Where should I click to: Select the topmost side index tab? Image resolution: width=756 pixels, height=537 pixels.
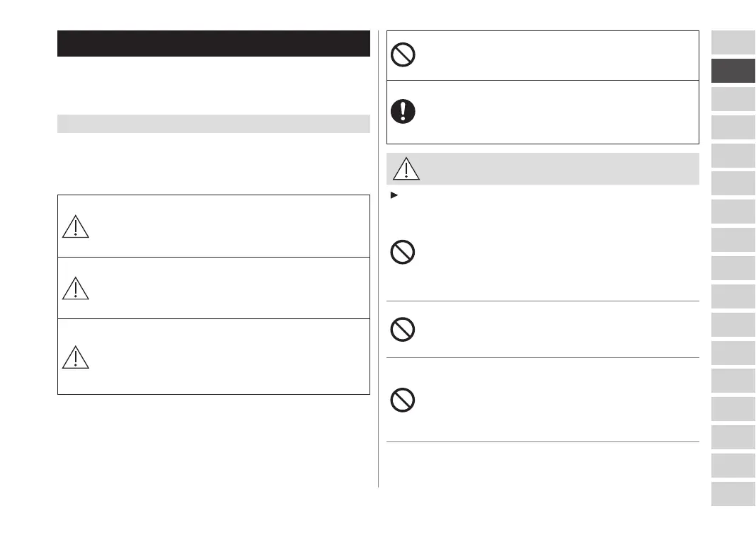(733, 43)
